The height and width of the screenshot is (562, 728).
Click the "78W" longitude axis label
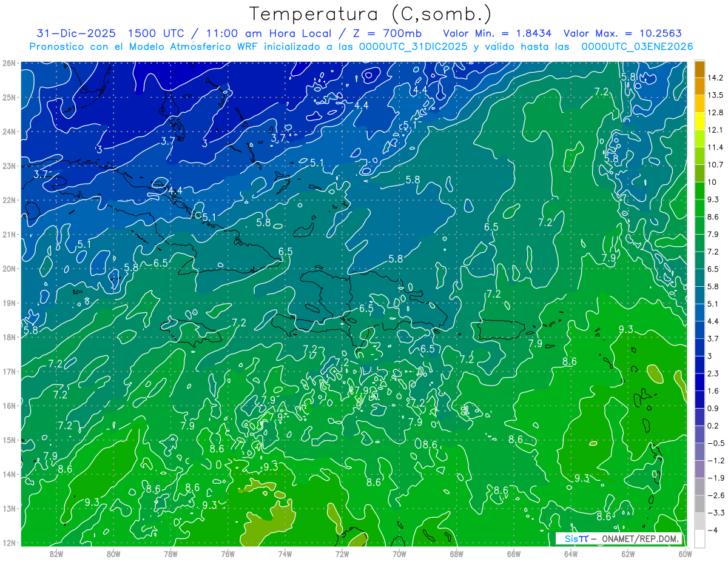click(170, 554)
